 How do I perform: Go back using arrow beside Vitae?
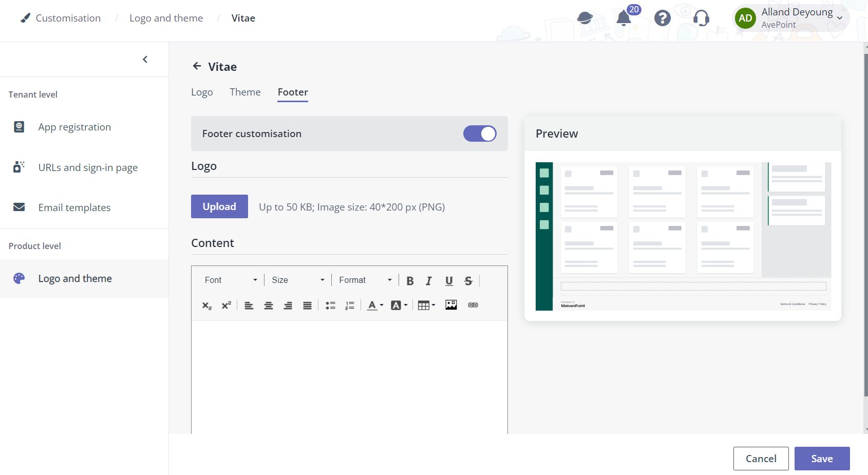point(197,66)
